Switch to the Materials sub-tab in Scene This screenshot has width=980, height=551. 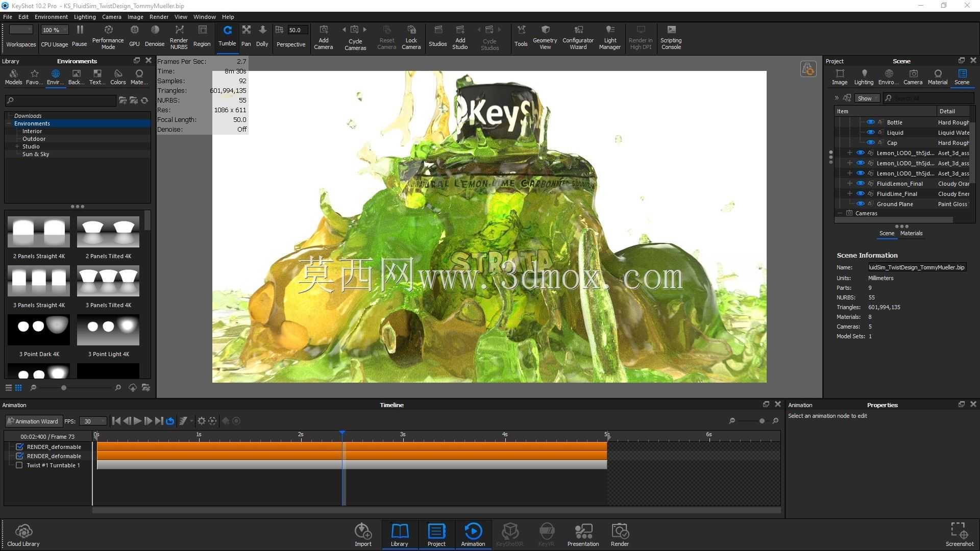[911, 233]
